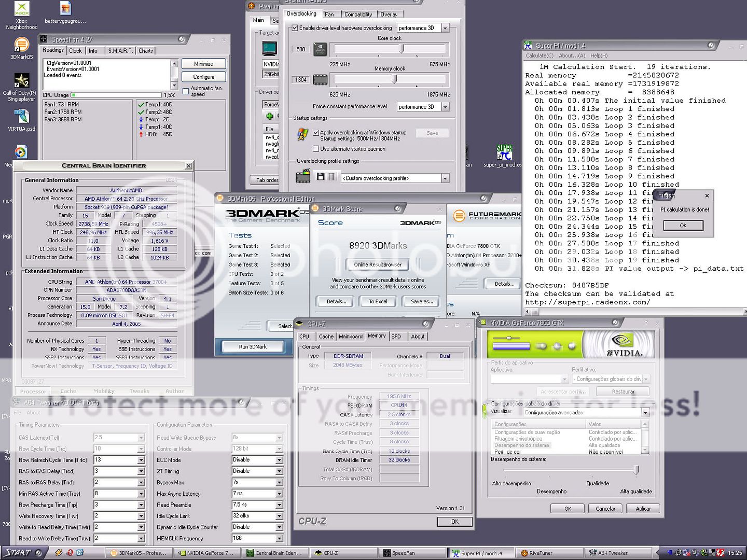Open the Row Refresh Cycle Time (Trfc) dropdown
The height and width of the screenshot is (560, 747).
[141, 460]
